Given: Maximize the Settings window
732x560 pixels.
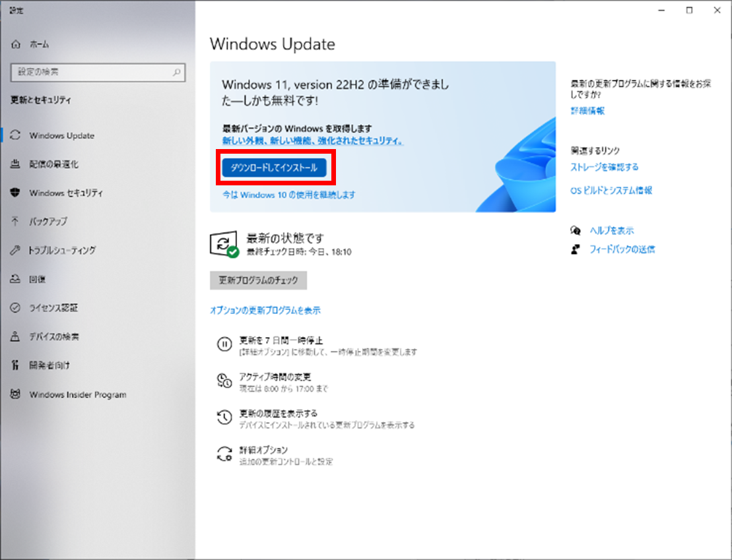Looking at the screenshot, I should pyautogui.click(x=690, y=11).
